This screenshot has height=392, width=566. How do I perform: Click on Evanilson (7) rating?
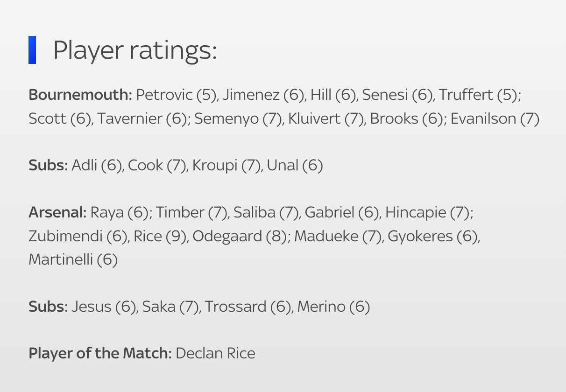[x=495, y=119]
